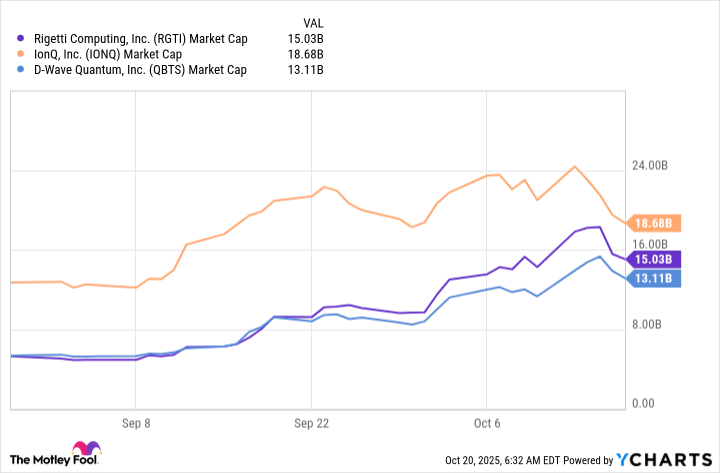720x473 pixels.
Task: Select the IonQ (IONQ) Market Cap label
Action: (109, 54)
